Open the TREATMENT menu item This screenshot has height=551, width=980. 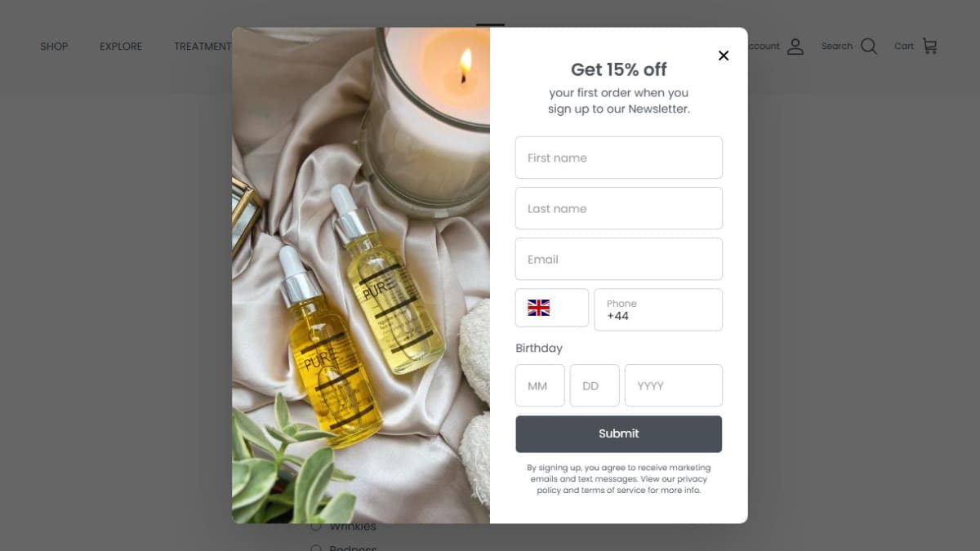coord(203,47)
